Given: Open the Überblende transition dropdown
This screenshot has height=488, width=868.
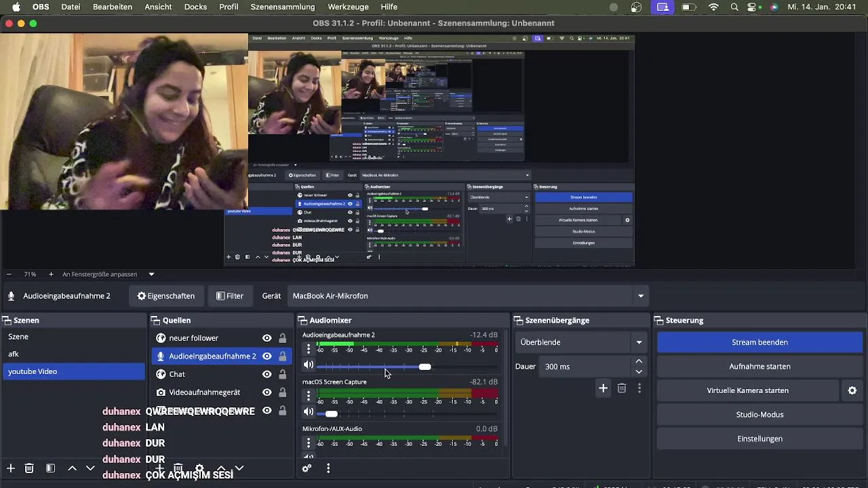Looking at the screenshot, I should click(582, 342).
